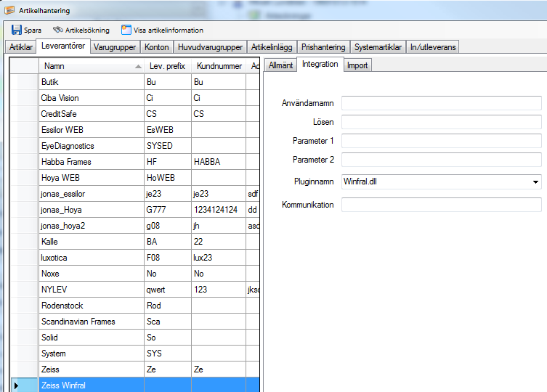Select the jonas_Hoya supplier row

click(x=134, y=210)
